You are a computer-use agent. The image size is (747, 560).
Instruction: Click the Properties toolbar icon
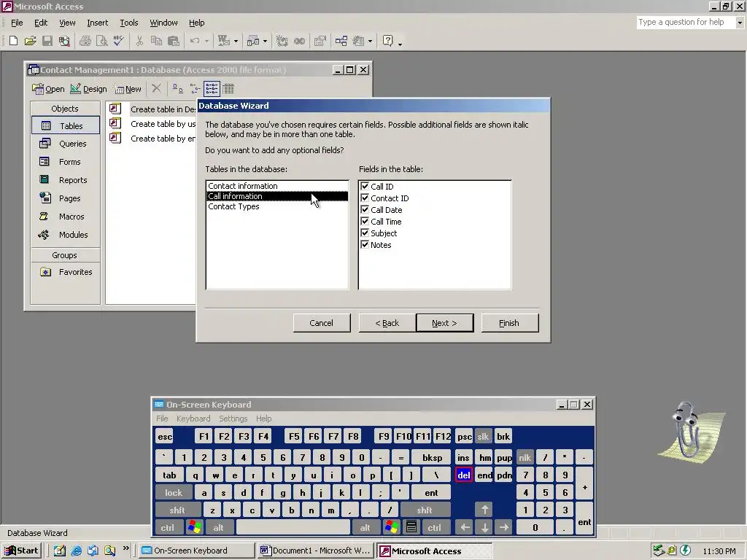320,41
